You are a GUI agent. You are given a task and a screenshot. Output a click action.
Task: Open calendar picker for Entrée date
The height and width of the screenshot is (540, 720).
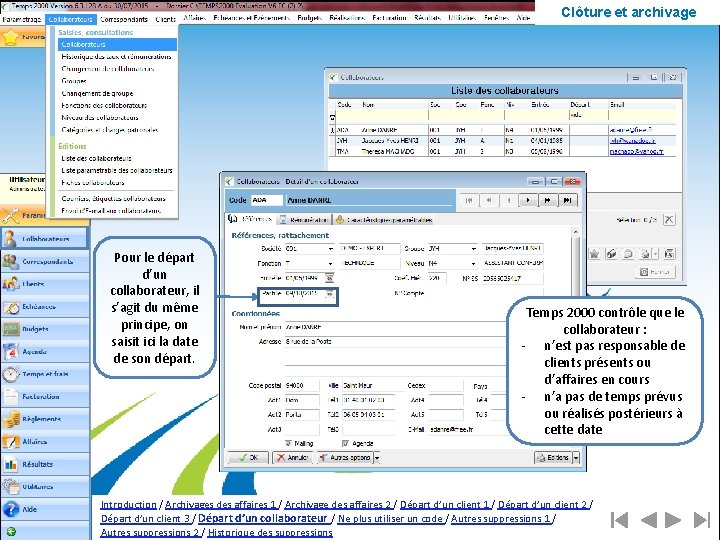point(329,278)
